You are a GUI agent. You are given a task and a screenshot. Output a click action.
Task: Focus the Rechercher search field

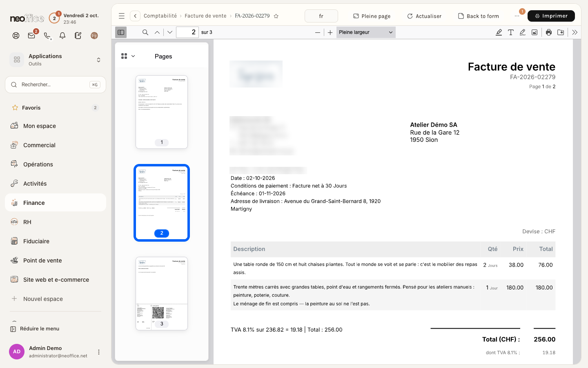pyautogui.click(x=56, y=85)
